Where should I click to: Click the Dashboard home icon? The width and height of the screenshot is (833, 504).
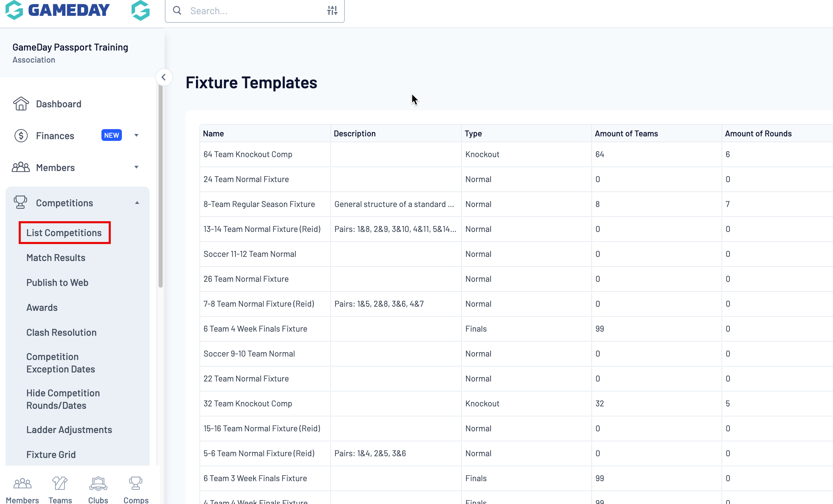[x=21, y=104]
